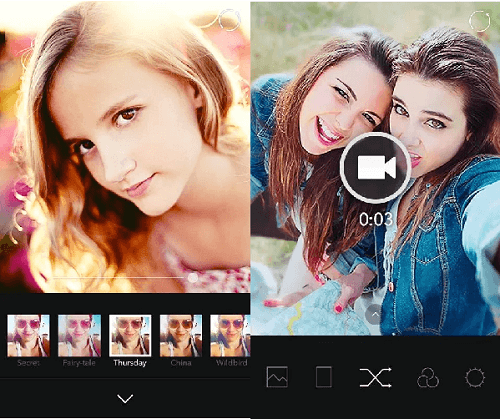
Task: Select the Wildbird filter thumbnail
Action: click(x=230, y=336)
